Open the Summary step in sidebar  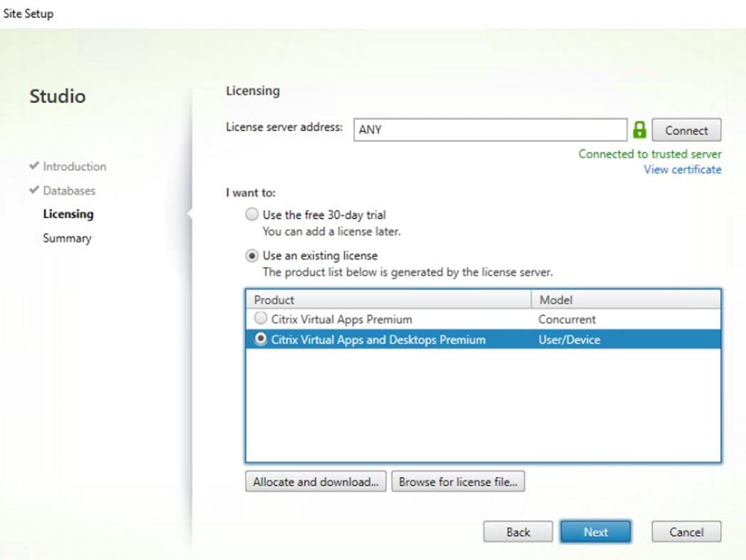pyautogui.click(x=67, y=238)
